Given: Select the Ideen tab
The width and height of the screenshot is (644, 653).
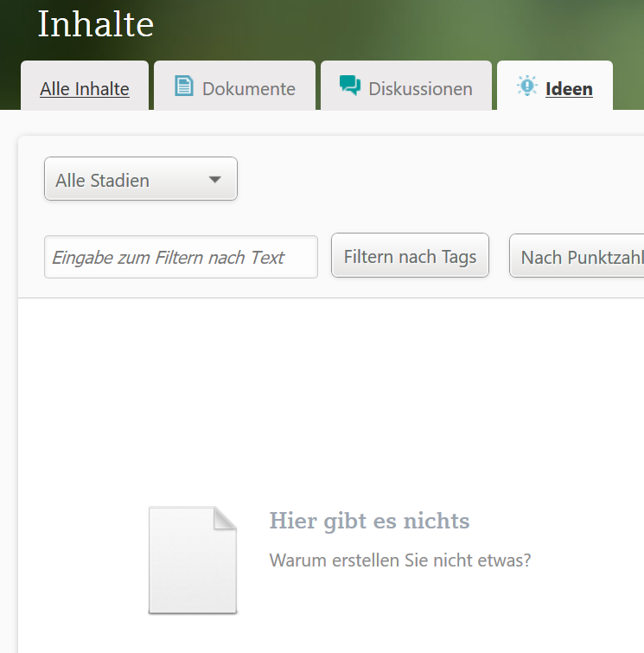Looking at the screenshot, I should click(555, 86).
